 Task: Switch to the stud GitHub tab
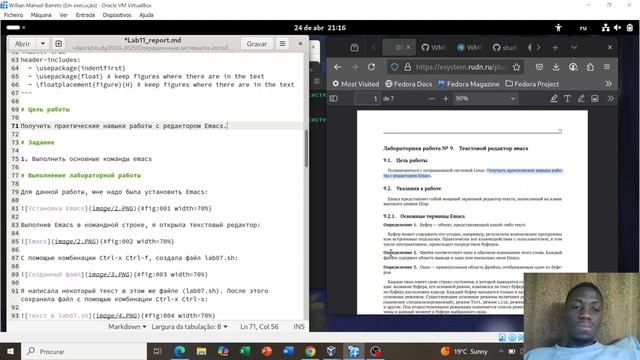point(505,47)
